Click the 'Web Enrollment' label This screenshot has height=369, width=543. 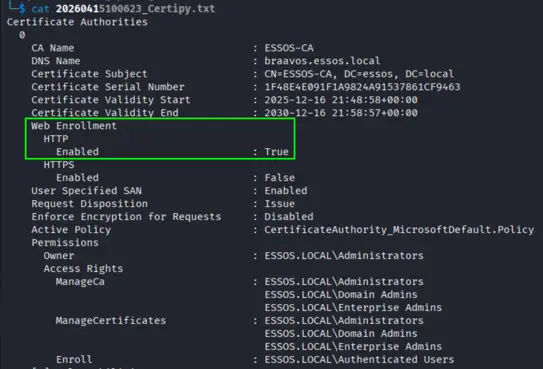74,126
